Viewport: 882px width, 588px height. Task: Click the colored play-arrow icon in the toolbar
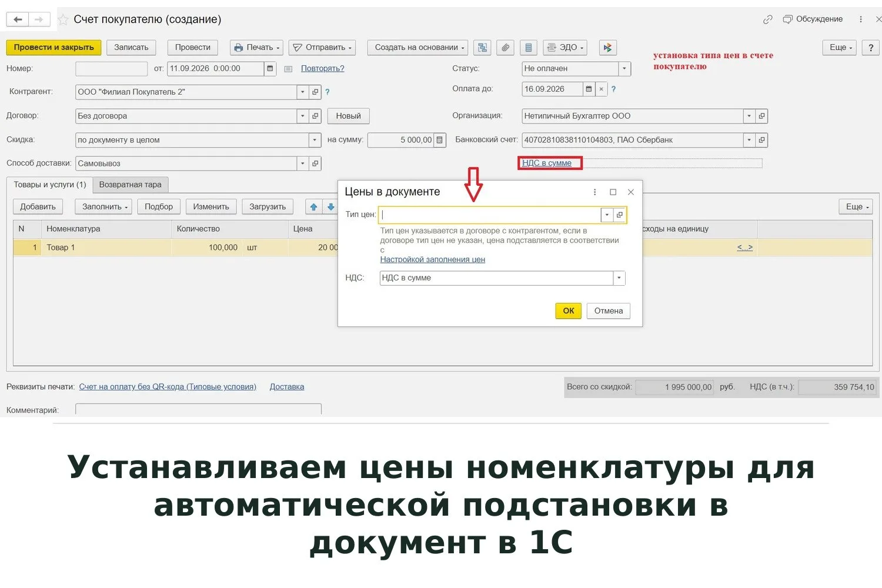pos(607,48)
